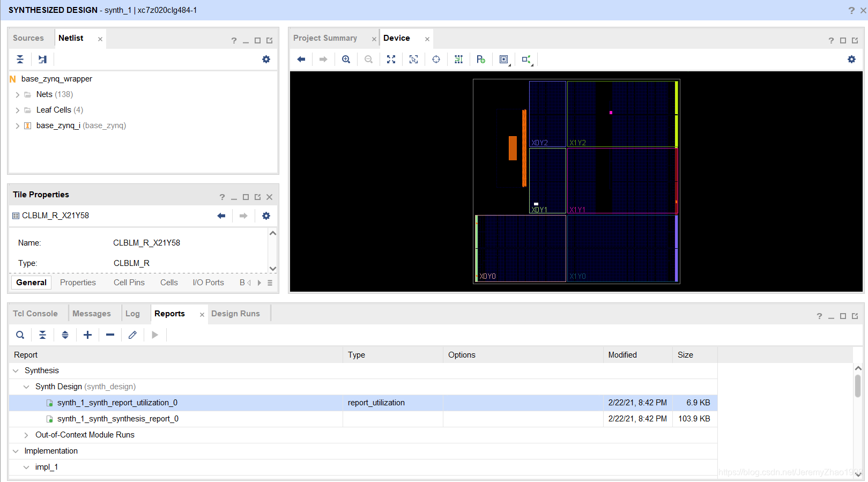
Task: Click Tile Properties scroll down arrow
Action: (273, 269)
